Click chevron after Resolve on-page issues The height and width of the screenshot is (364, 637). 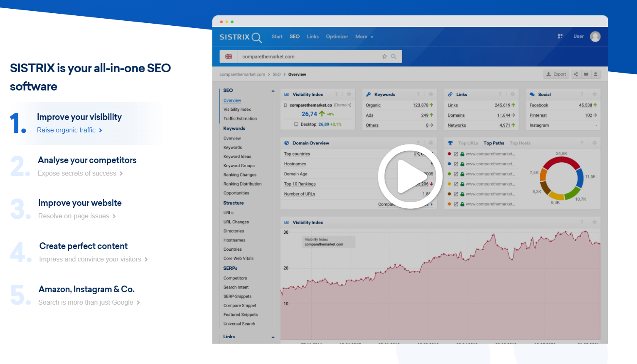click(x=114, y=216)
